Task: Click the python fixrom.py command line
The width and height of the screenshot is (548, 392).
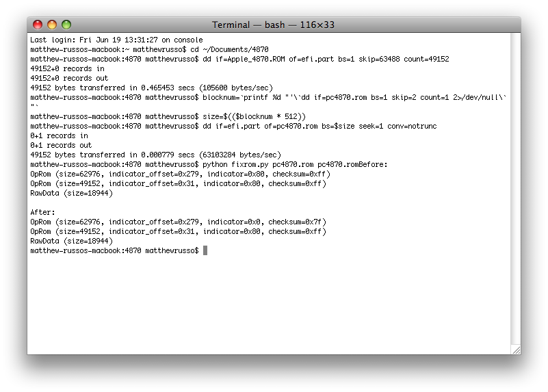Action: pyautogui.click(x=209, y=164)
